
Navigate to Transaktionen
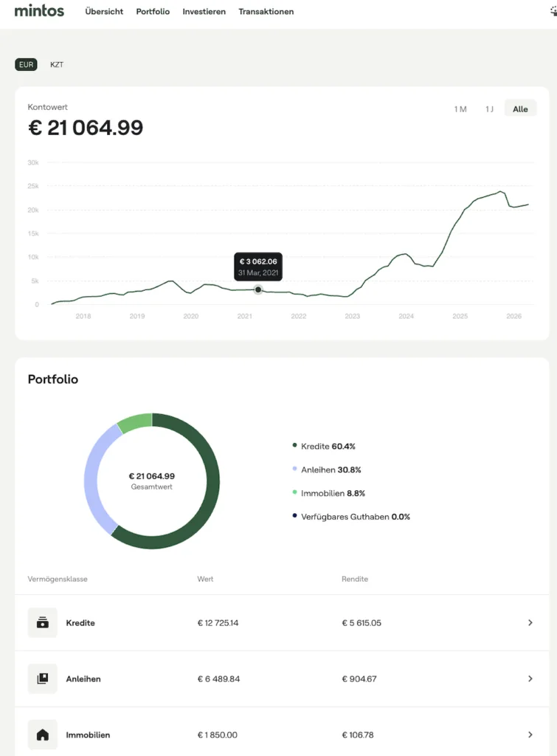tap(266, 12)
